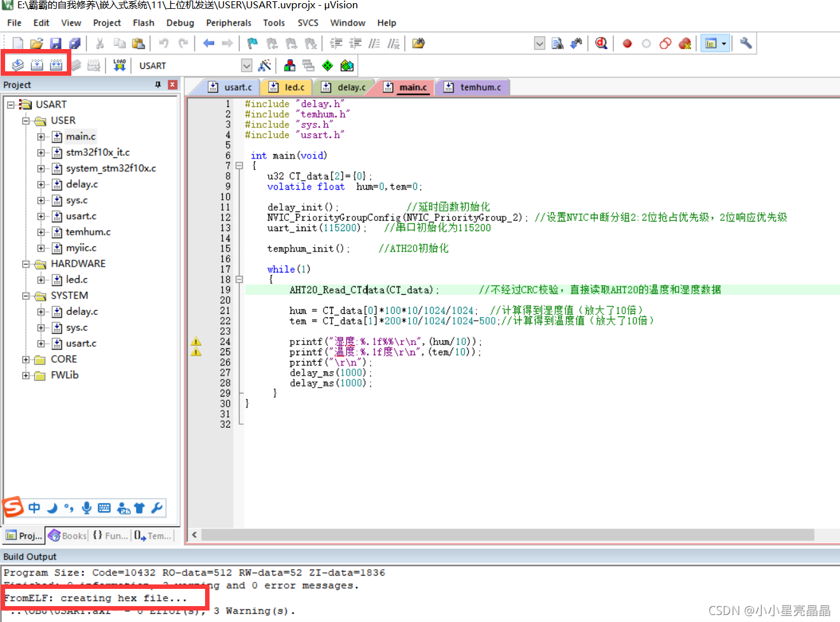
Task: Open Select Software Packs icon
Action: 347,65
